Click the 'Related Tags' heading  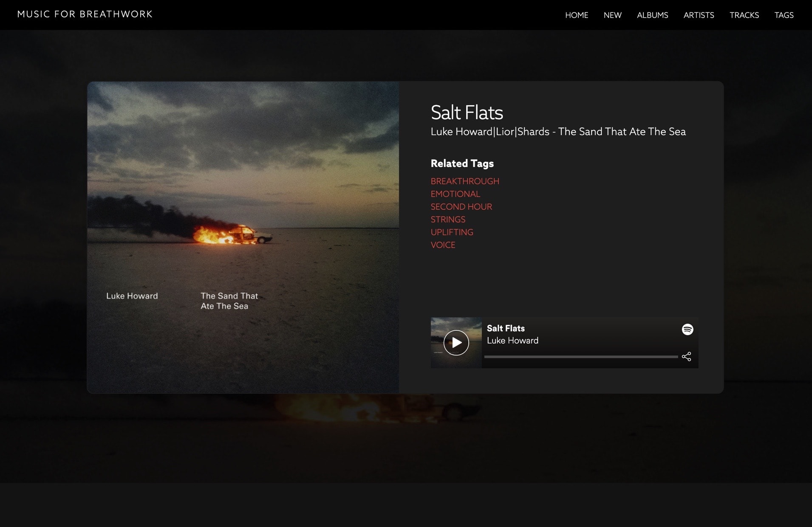462,163
